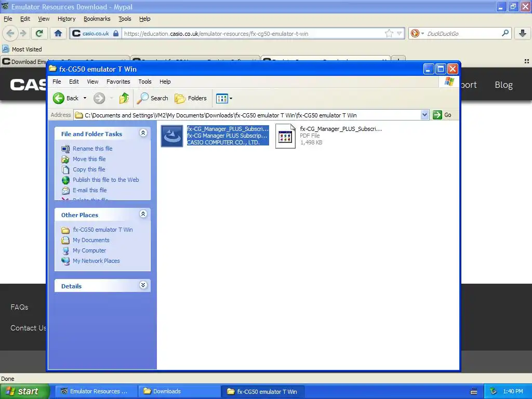Image resolution: width=532 pixels, height=399 pixels.
Task: Open My Computer in Other Places
Action: coord(89,250)
